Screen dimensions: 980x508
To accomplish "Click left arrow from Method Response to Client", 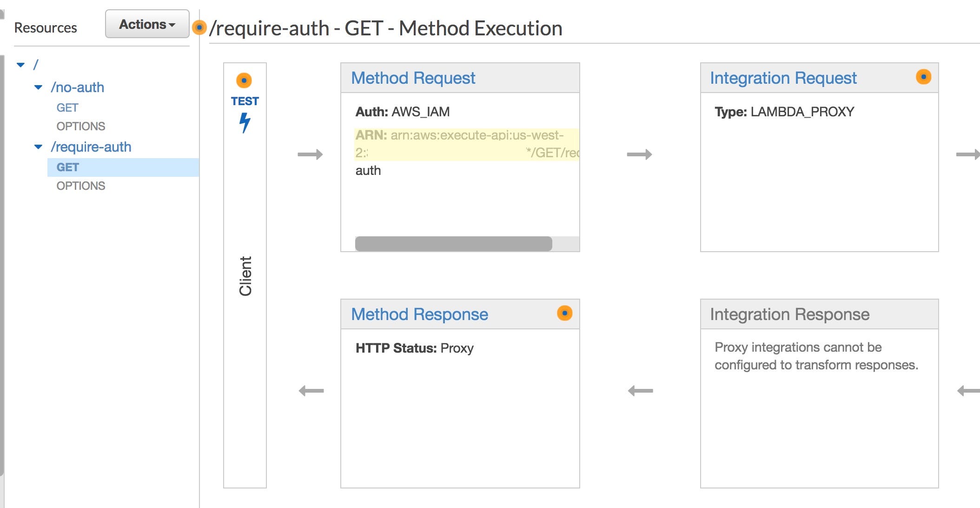I will (x=311, y=391).
